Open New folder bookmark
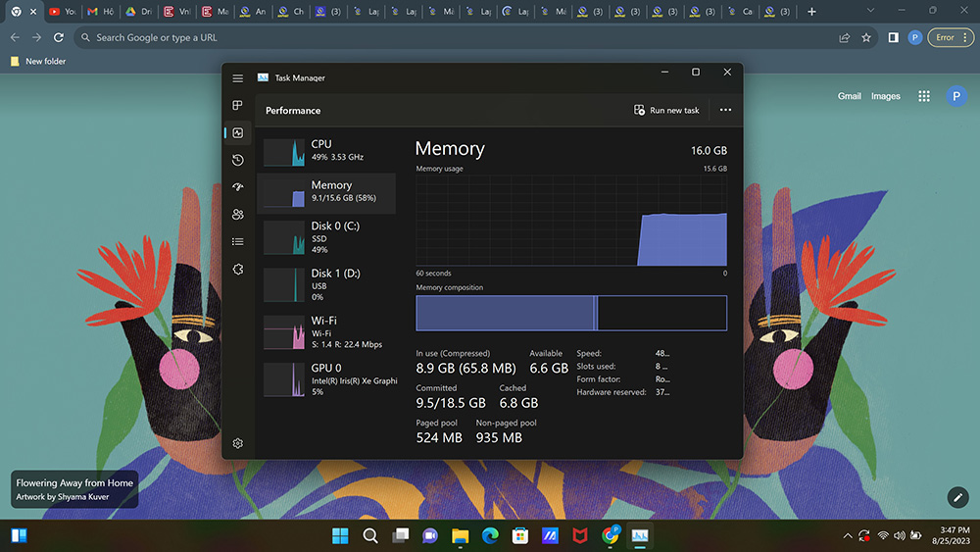This screenshot has width=980, height=552. pos(38,61)
